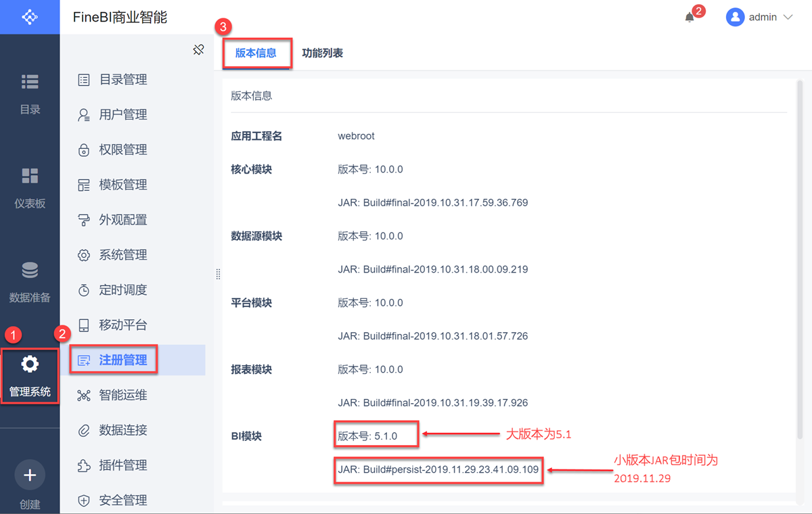Open notifications bell icon
Screen dimensions: 812x514
coord(690,18)
